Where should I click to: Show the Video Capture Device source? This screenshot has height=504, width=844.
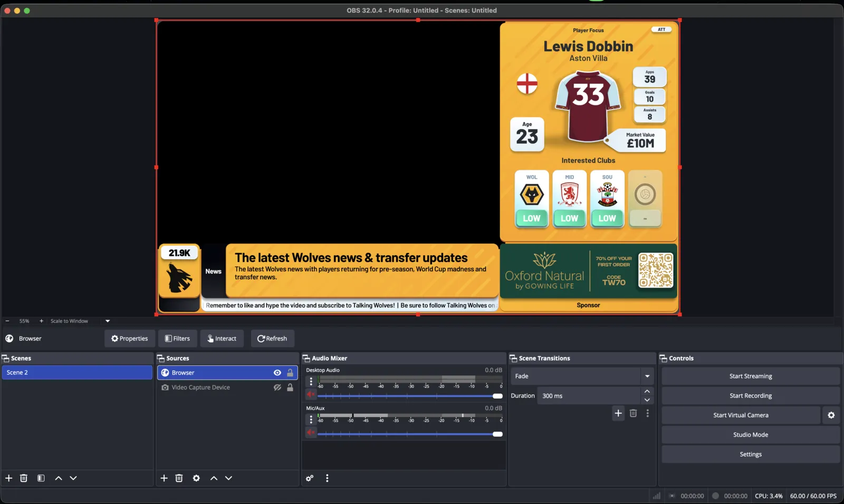pyautogui.click(x=277, y=387)
